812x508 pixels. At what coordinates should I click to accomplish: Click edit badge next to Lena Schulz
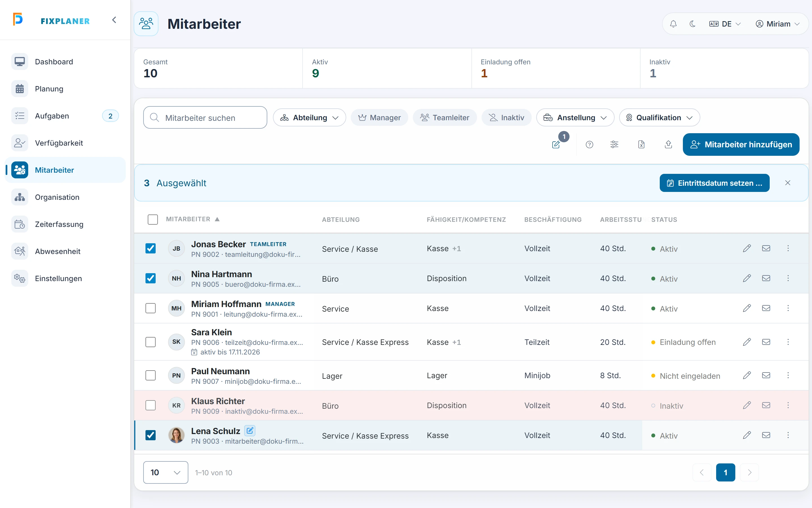point(250,430)
